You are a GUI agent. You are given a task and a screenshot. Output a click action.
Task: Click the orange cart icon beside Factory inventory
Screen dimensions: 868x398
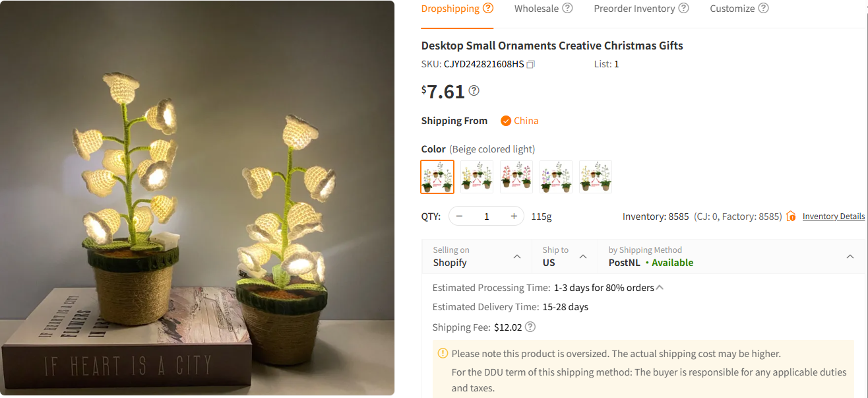pyautogui.click(x=790, y=216)
